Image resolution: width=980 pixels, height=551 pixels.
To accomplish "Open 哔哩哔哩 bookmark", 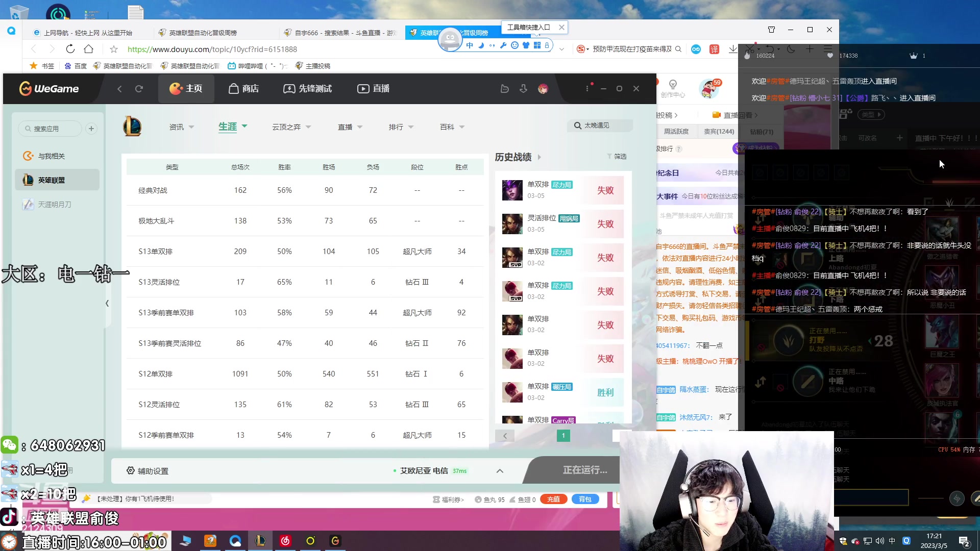I will coord(257,66).
